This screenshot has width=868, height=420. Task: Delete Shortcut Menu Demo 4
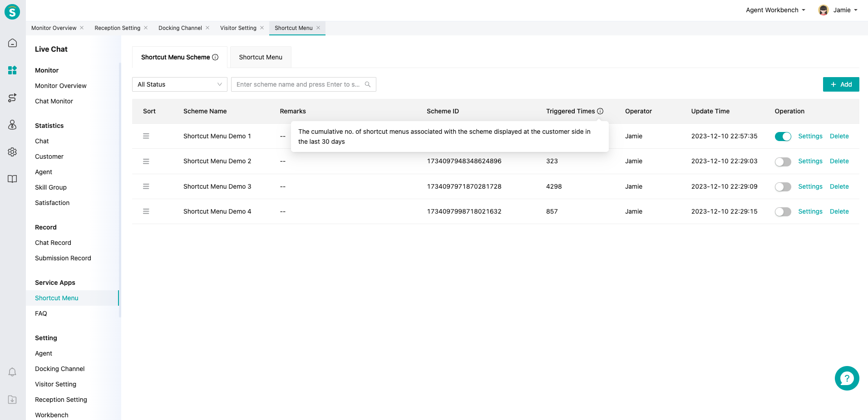pyautogui.click(x=839, y=211)
